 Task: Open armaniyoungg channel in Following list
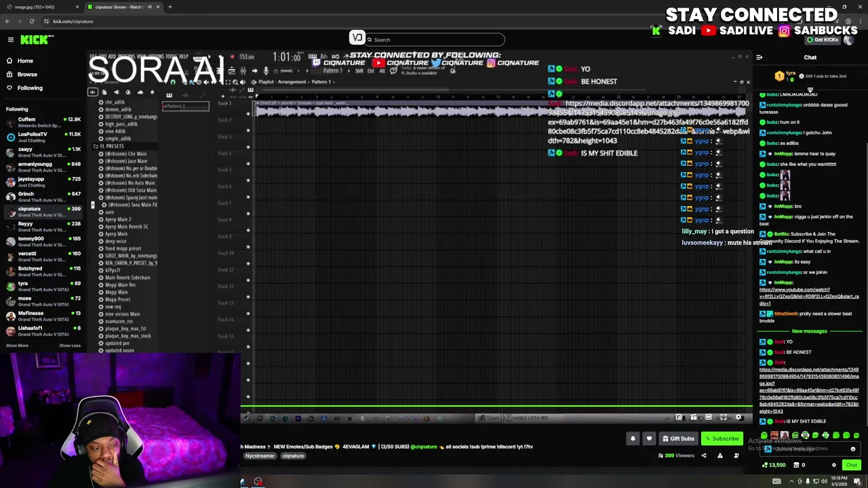pyautogui.click(x=42, y=167)
